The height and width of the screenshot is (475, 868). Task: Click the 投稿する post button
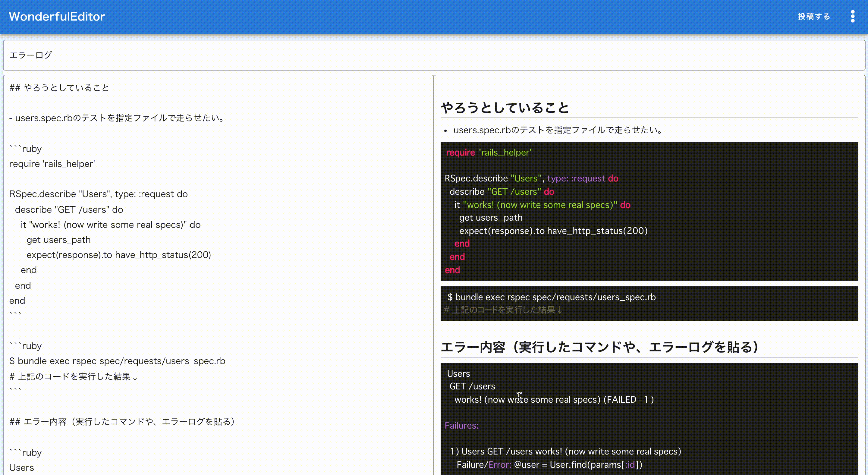point(814,16)
